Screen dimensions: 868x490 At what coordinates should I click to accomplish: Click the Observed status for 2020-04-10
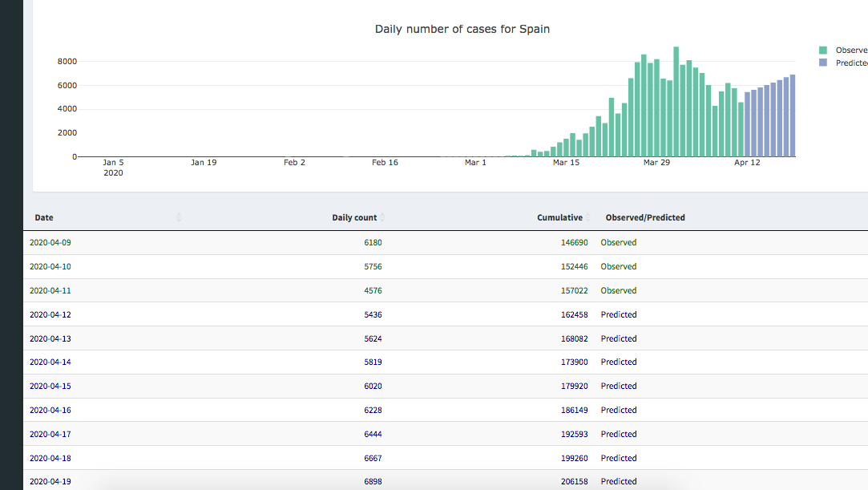pyautogui.click(x=619, y=266)
